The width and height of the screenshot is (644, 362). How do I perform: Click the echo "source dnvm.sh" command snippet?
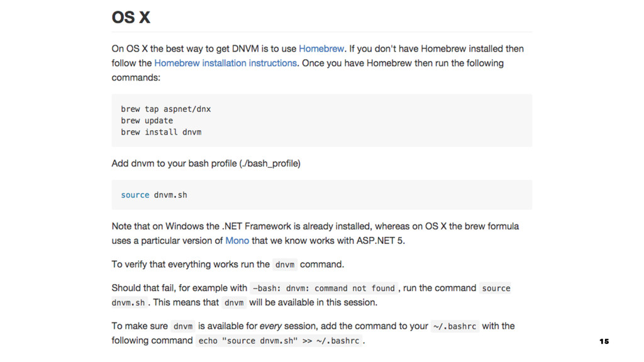click(279, 341)
